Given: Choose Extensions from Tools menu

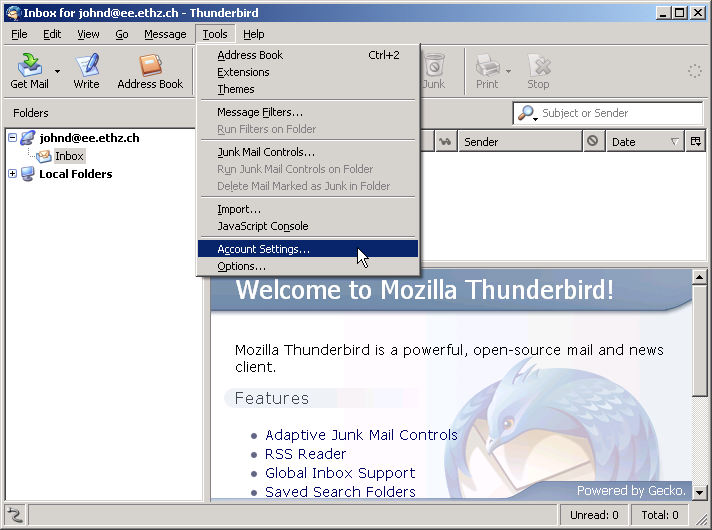Looking at the screenshot, I should [x=308, y=72].
